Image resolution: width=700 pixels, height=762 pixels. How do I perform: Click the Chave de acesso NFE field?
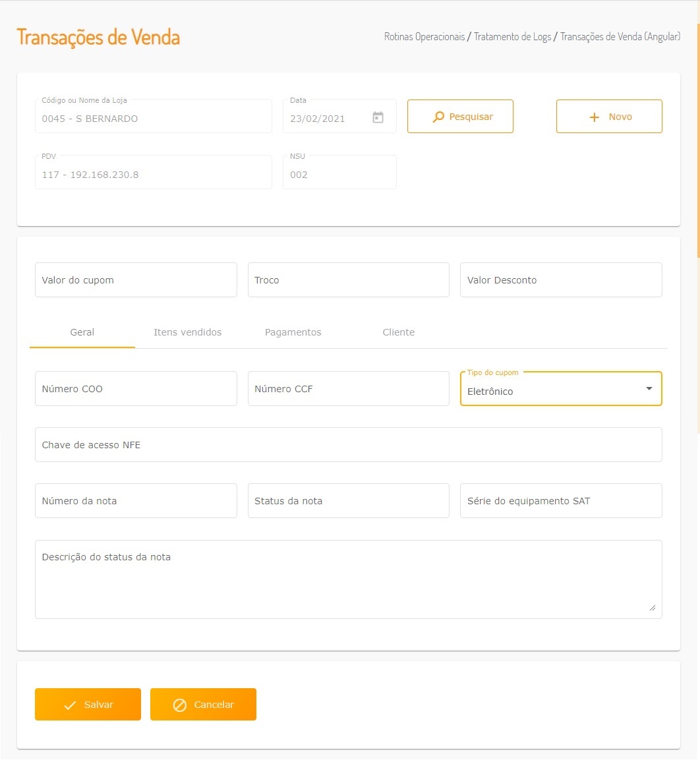tap(348, 445)
